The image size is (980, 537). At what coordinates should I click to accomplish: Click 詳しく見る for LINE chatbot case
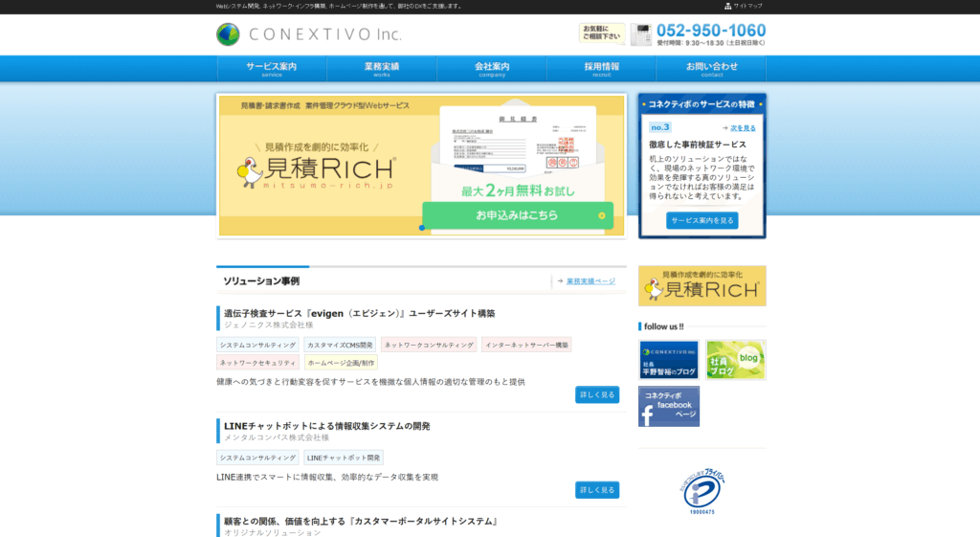[x=596, y=490]
